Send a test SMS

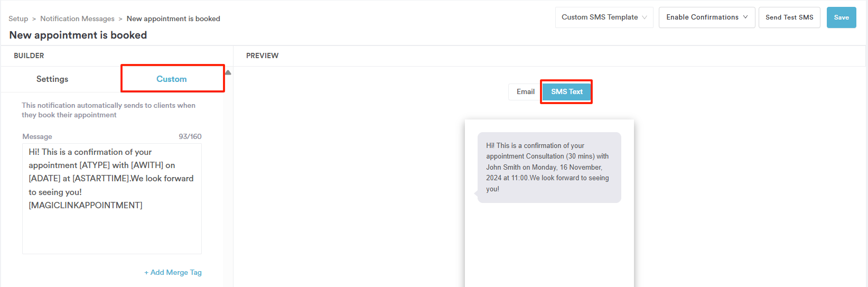(x=789, y=17)
